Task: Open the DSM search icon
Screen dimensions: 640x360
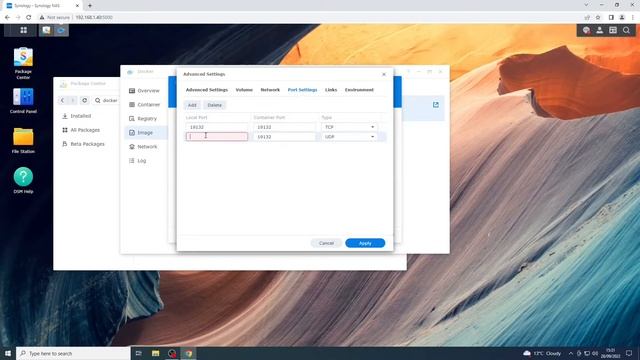Action: 626,30
